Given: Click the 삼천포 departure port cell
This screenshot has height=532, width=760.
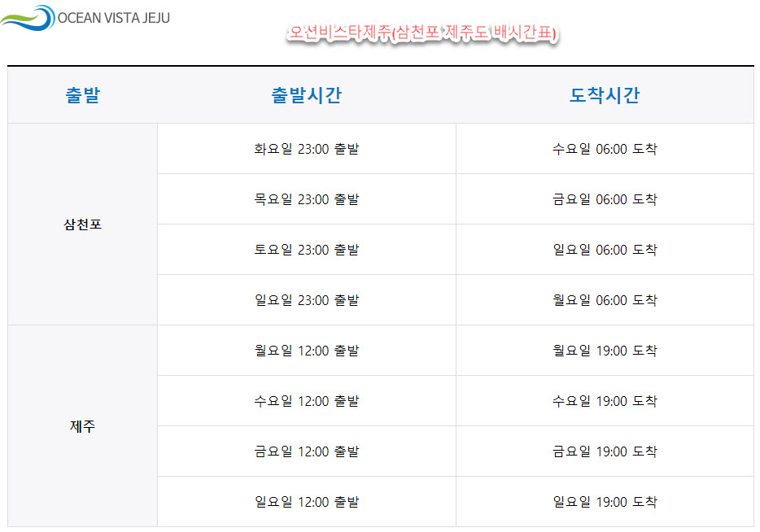Looking at the screenshot, I should click(x=82, y=225).
